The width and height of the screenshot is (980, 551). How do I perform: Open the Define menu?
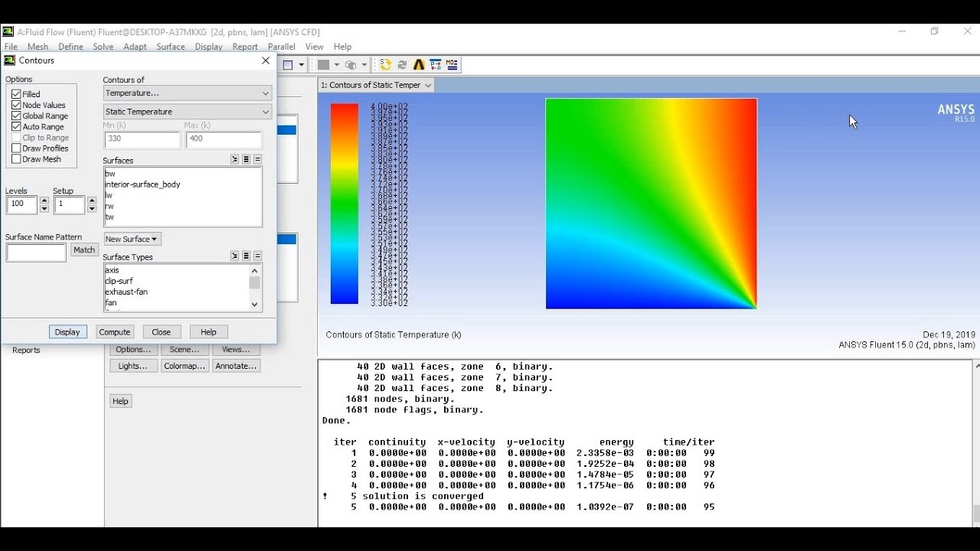click(70, 47)
